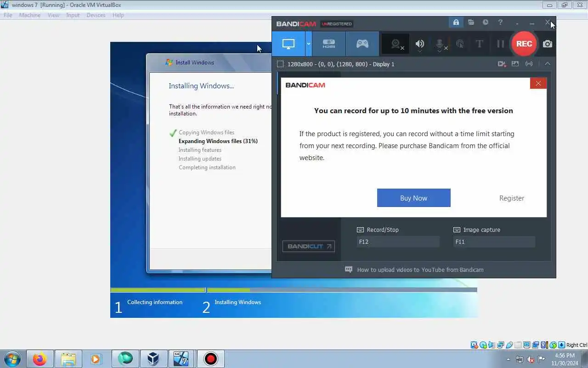Click the UNREGISTERED label in Bandicam
The height and width of the screenshot is (368, 588).
coord(337,24)
